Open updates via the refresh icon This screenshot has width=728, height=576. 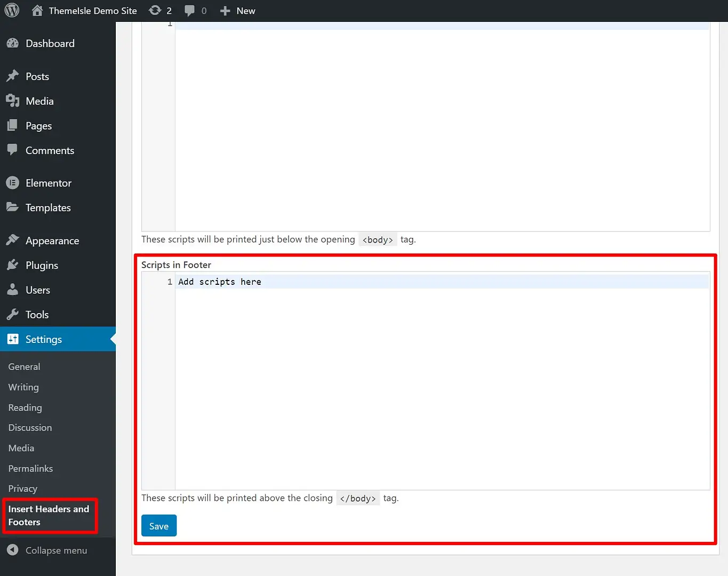pos(155,10)
